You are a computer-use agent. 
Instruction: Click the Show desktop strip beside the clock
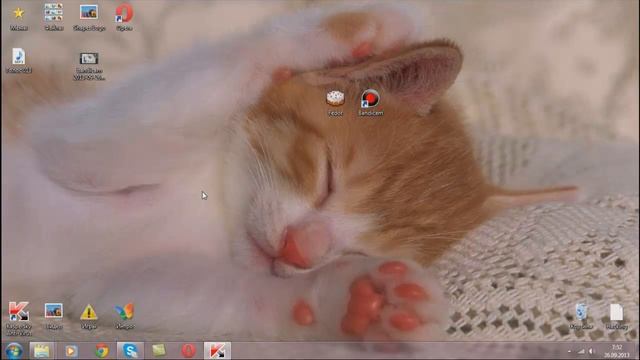[x=637, y=351]
